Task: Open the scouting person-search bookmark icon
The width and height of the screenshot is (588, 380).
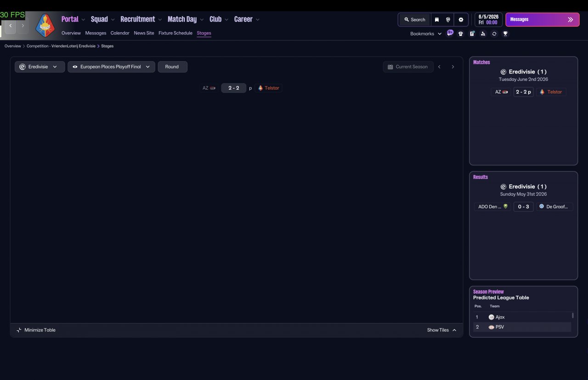Action: pyautogui.click(x=483, y=34)
